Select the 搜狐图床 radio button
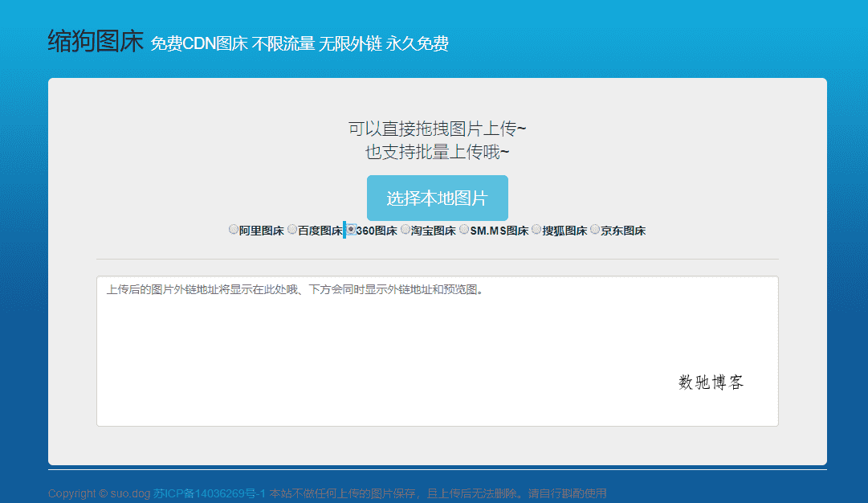The image size is (868, 503). click(536, 229)
